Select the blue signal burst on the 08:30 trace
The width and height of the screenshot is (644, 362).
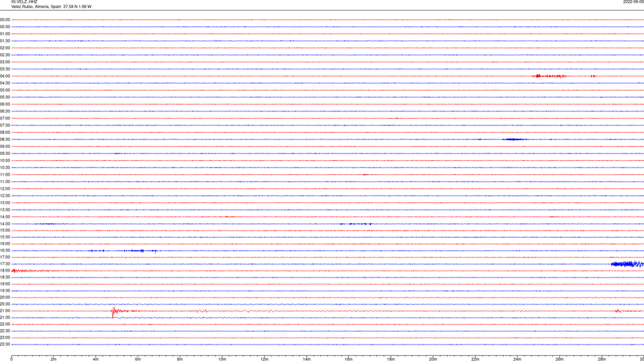pyautogui.click(x=515, y=139)
